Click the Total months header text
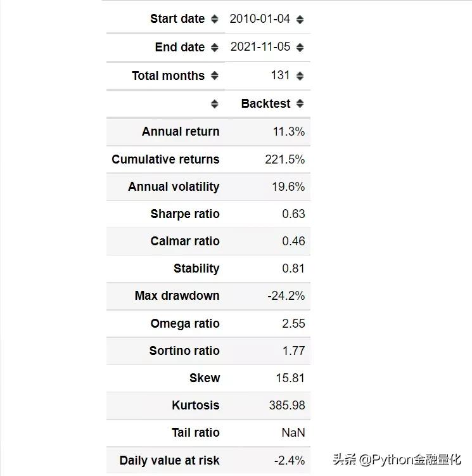The width and height of the screenshot is (472, 476). coord(168,75)
